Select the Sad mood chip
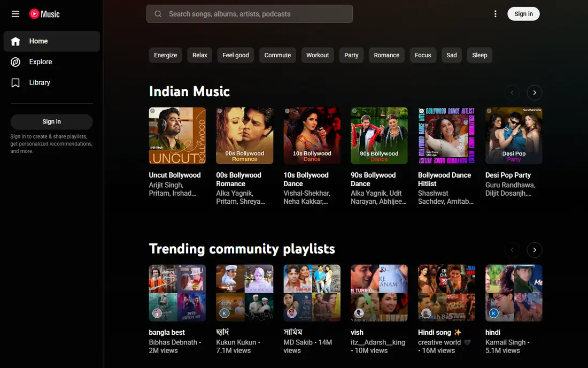Image resolution: width=588 pixels, height=368 pixels. [452, 55]
